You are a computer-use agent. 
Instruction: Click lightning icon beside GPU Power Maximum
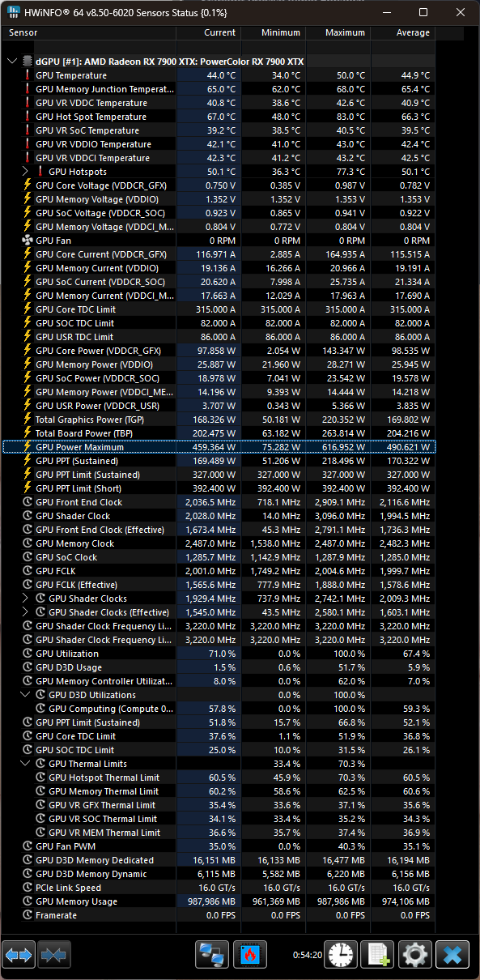tap(28, 447)
